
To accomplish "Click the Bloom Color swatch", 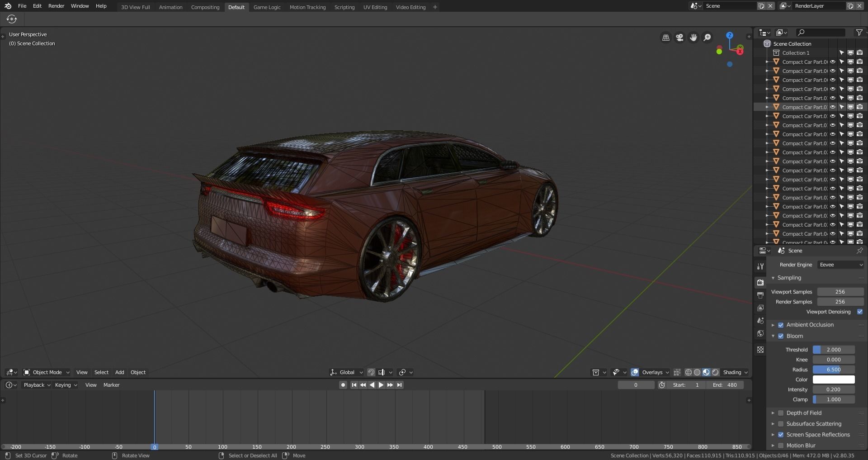I will point(834,379).
